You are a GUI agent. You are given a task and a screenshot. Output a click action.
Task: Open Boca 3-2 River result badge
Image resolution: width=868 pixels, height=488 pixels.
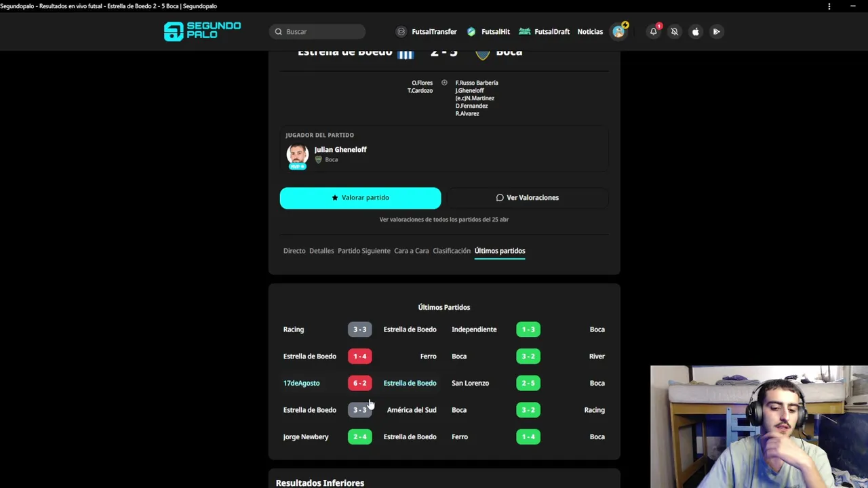528,357
